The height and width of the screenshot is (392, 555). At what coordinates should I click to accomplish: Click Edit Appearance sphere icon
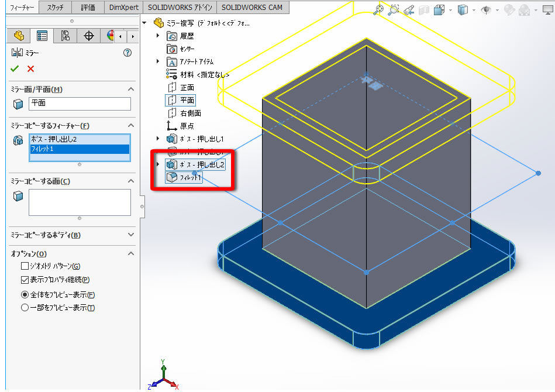tap(509, 10)
